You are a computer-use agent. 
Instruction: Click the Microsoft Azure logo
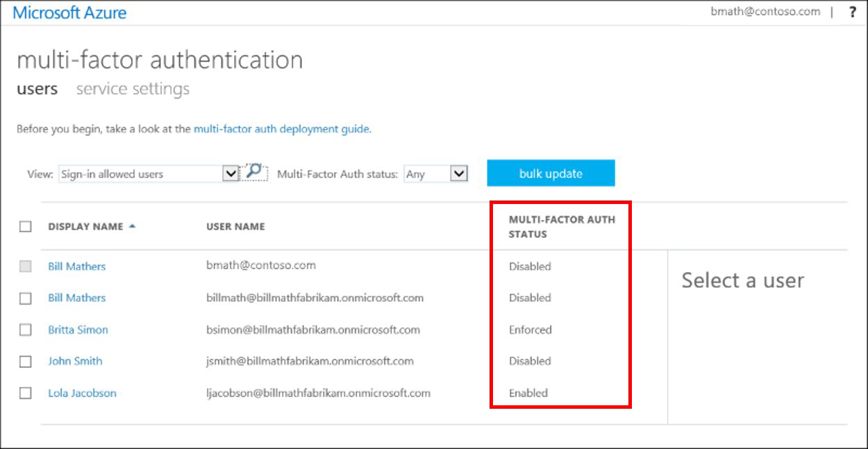[x=69, y=12]
